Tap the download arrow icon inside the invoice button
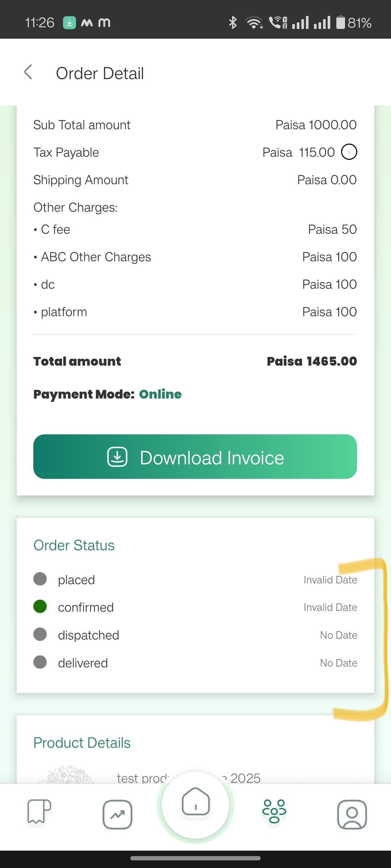391x868 pixels. [117, 457]
